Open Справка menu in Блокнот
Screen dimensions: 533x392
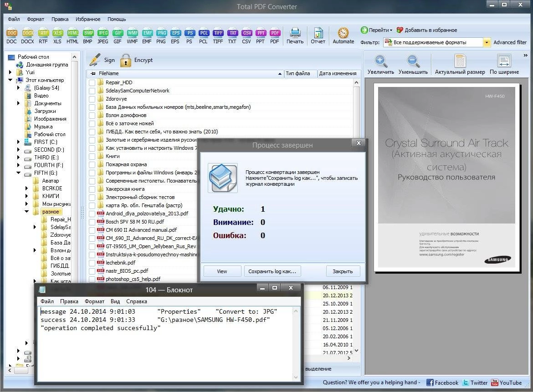137,301
